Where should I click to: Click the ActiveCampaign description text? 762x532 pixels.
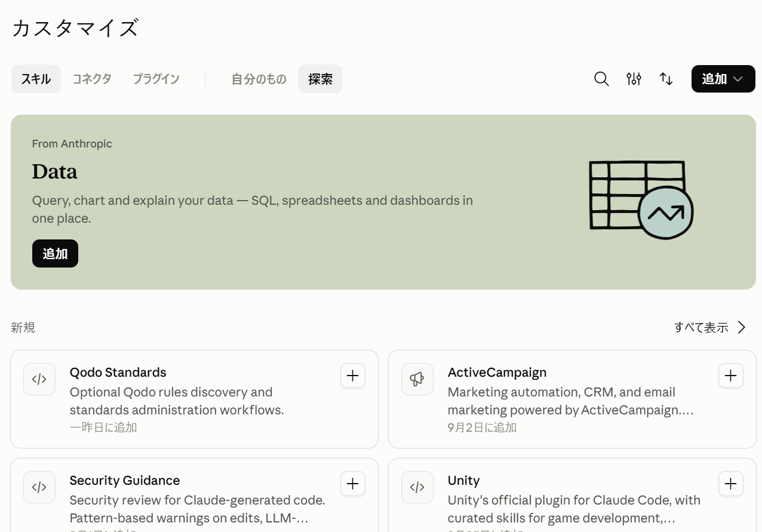click(x=571, y=401)
